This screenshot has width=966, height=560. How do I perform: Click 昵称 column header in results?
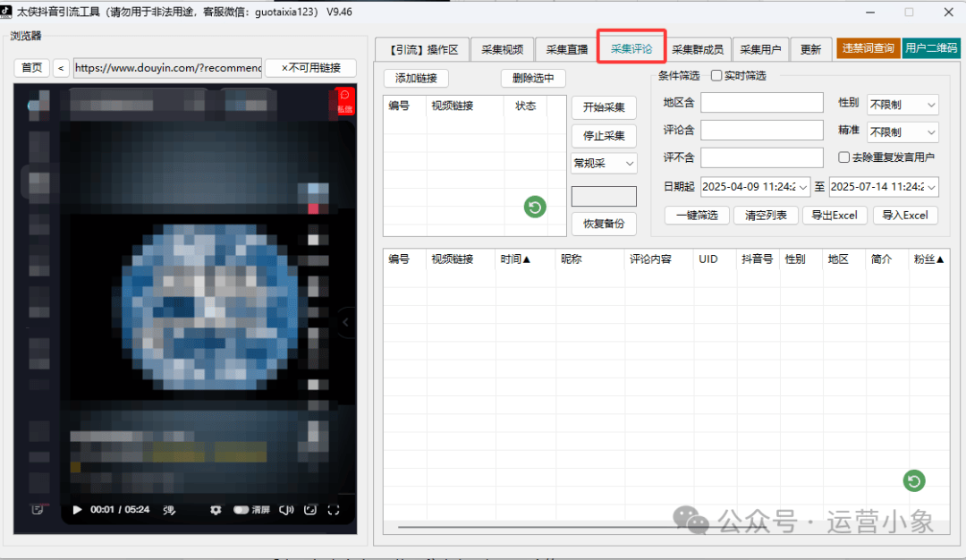(590, 259)
